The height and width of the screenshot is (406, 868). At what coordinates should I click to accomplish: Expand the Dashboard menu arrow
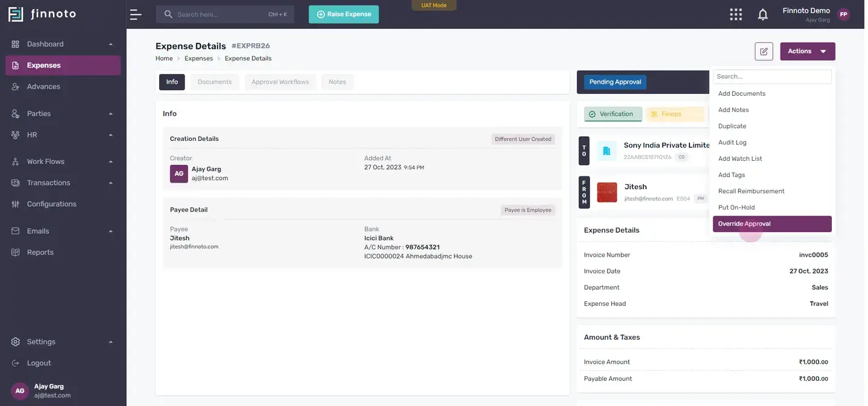pyautogui.click(x=111, y=45)
